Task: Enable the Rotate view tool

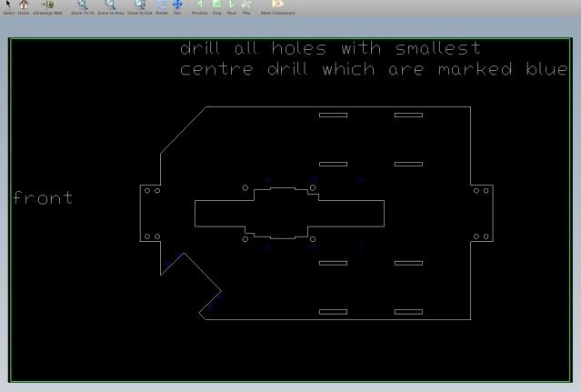Action: (162, 5)
